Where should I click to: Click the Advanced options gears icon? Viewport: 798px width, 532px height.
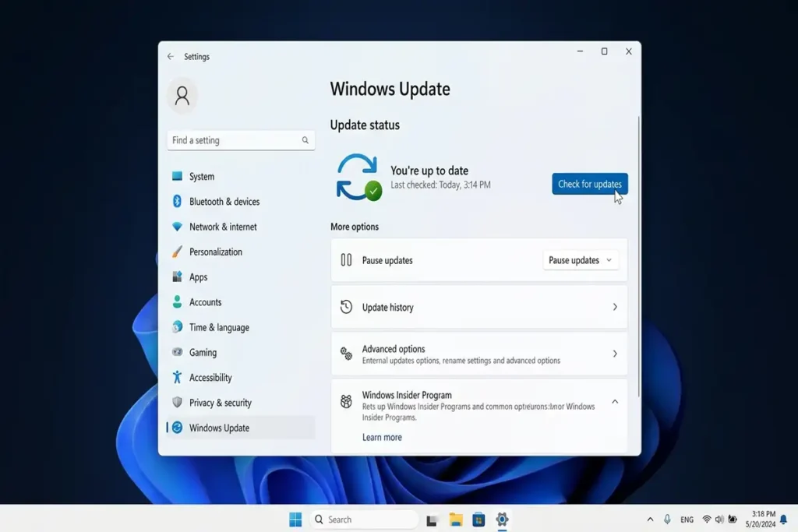point(346,354)
